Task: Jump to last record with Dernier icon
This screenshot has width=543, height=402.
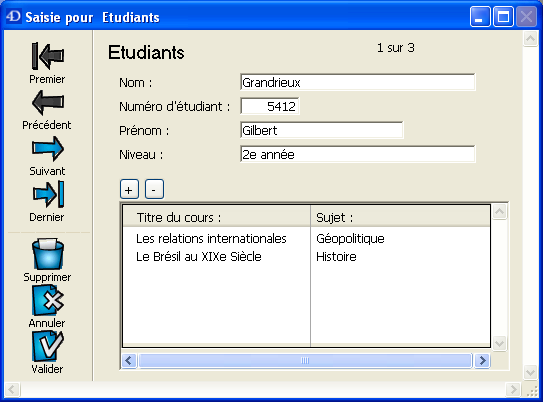Action: [48, 195]
